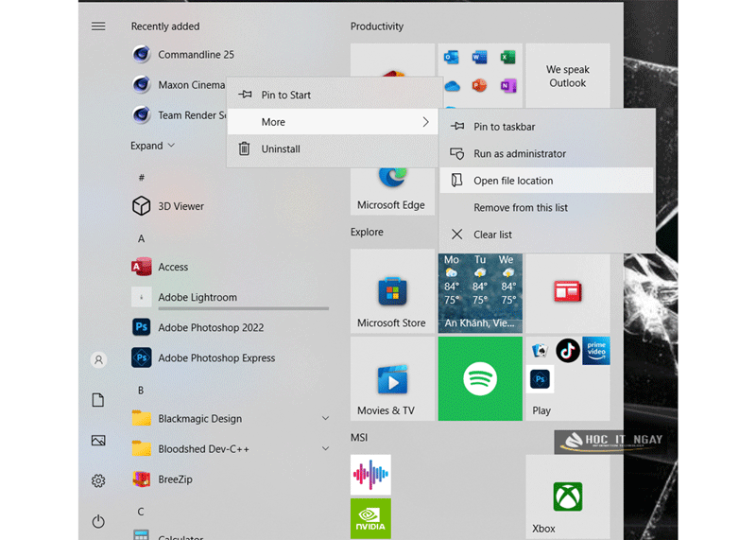
Task: Choose Run as administrator
Action: click(x=547, y=153)
